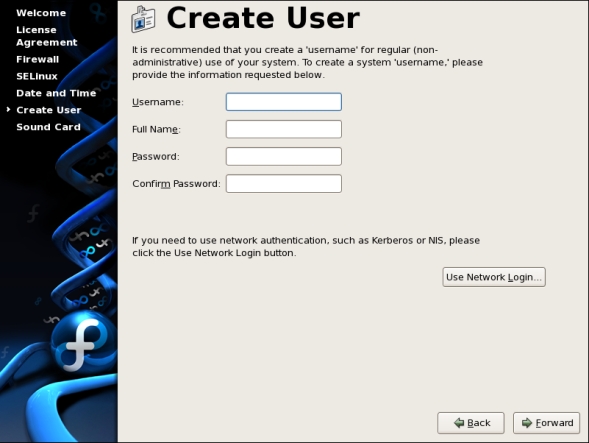Click into the Confirm Password field

click(284, 183)
